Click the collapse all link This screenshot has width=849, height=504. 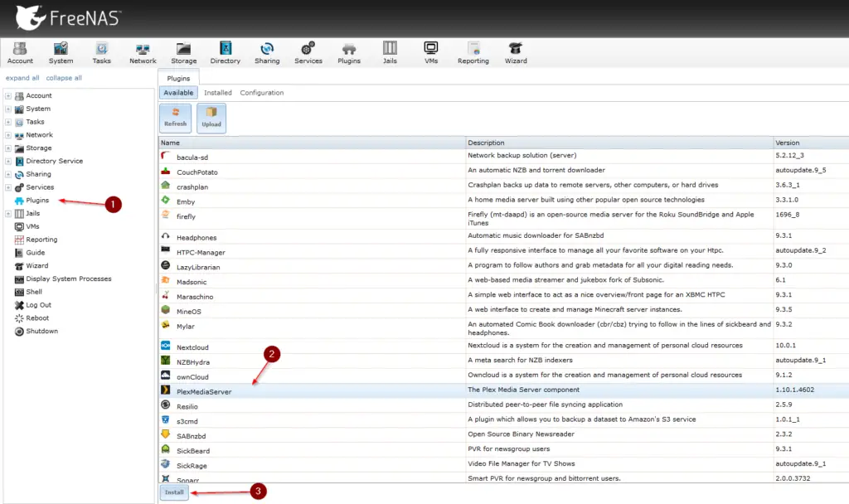pyautogui.click(x=64, y=78)
